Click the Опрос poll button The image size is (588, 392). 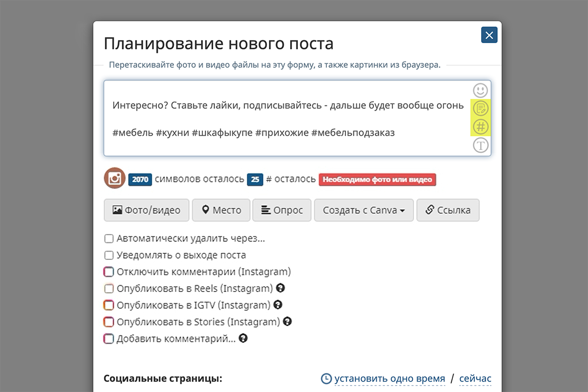point(282,210)
